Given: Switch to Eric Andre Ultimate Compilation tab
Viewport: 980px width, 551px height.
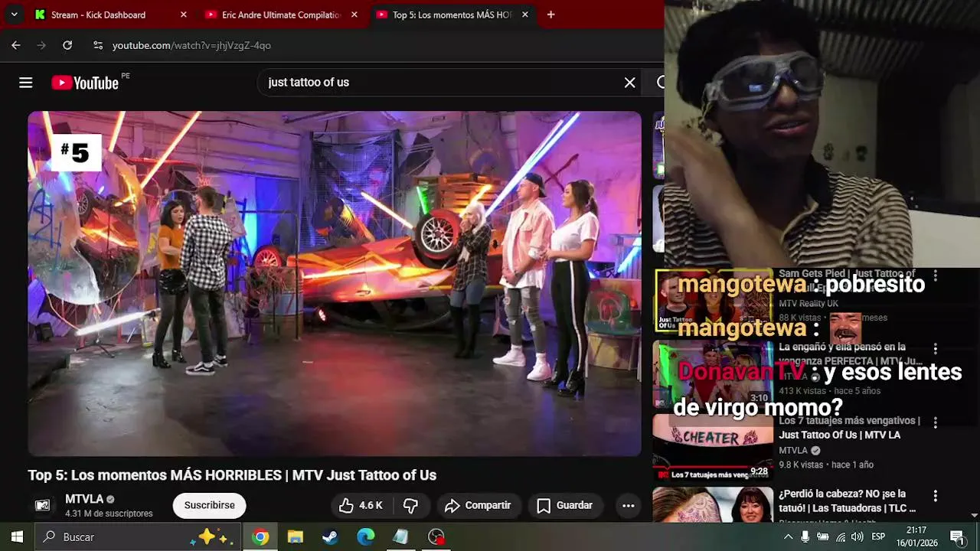Looking at the screenshot, I should point(281,15).
